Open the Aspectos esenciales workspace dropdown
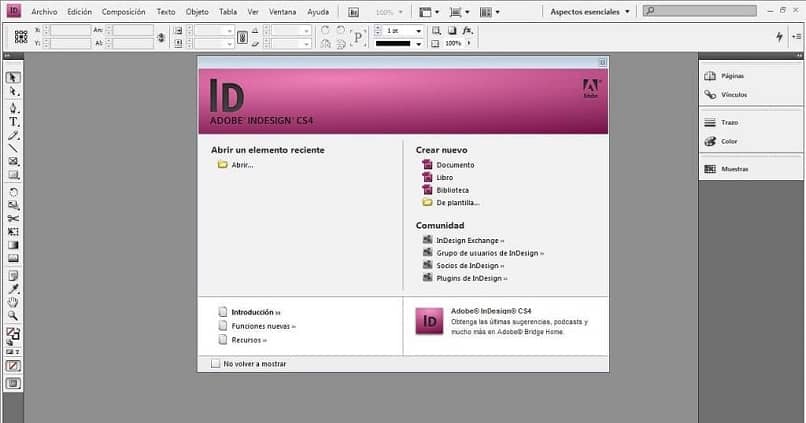The height and width of the screenshot is (423, 806). [590, 12]
